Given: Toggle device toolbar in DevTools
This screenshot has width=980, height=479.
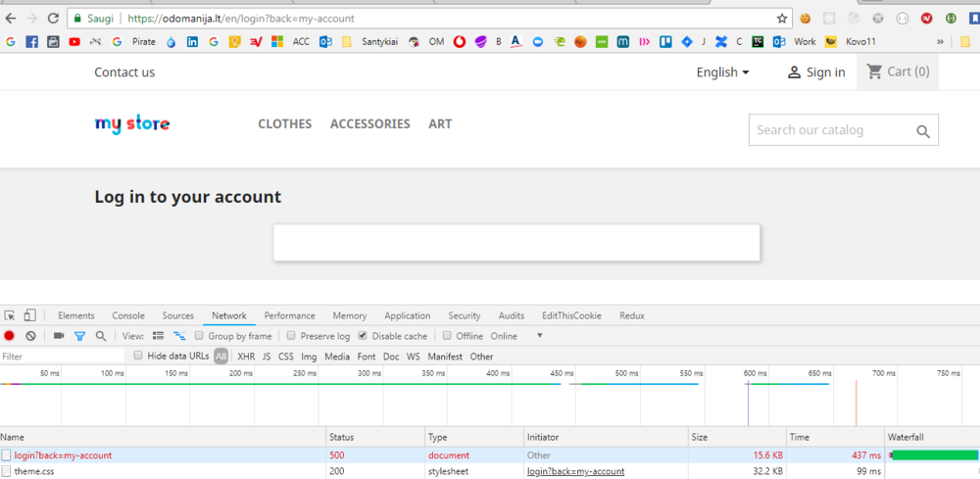Looking at the screenshot, I should [30, 315].
